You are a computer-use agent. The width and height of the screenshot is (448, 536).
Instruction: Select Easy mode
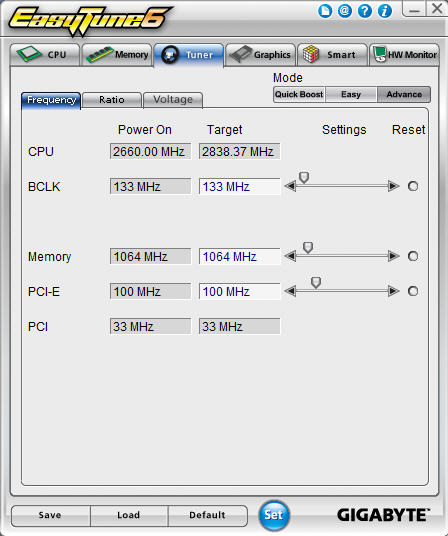[x=351, y=94]
